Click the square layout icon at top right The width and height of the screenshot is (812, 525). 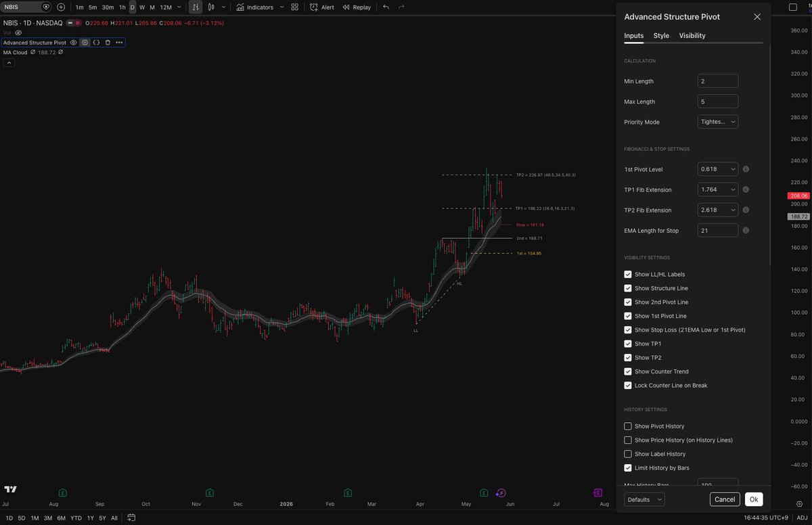point(794,7)
